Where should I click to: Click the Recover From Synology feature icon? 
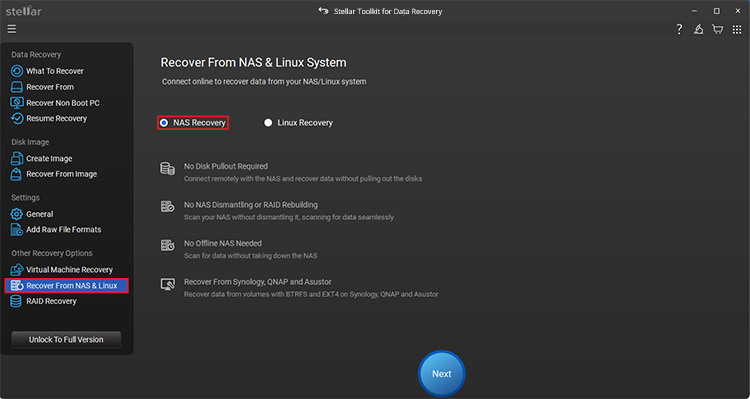[167, 284]
